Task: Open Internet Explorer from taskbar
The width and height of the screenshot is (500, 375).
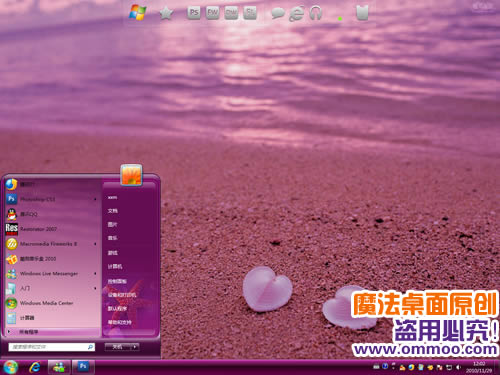Action: click(35, 367)
